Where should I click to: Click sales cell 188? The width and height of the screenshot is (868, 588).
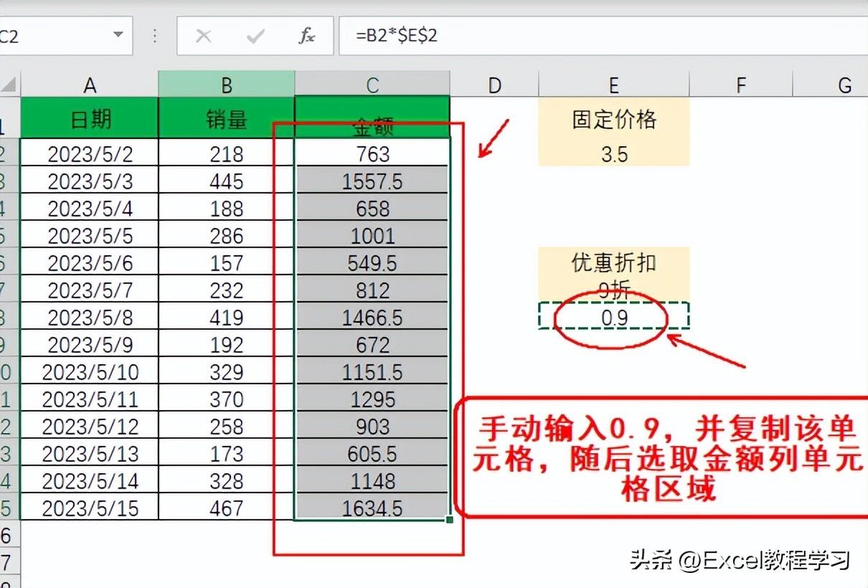click(227, 208)
